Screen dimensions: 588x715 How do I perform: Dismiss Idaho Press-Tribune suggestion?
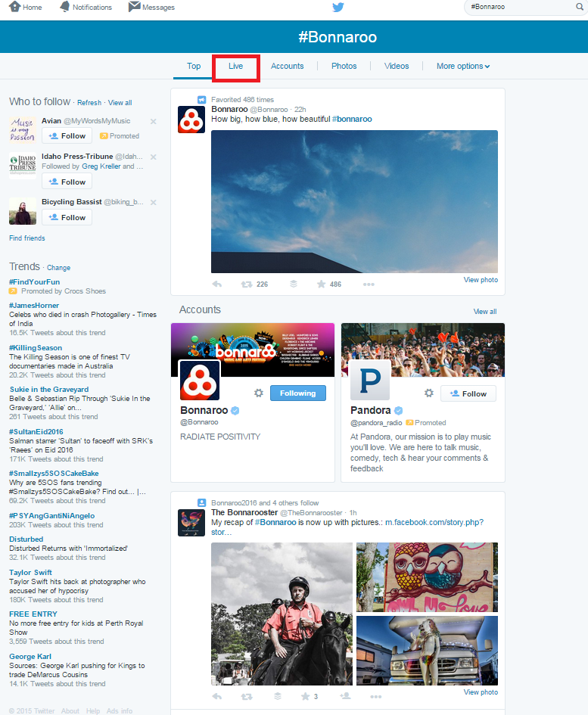(154, 157)
